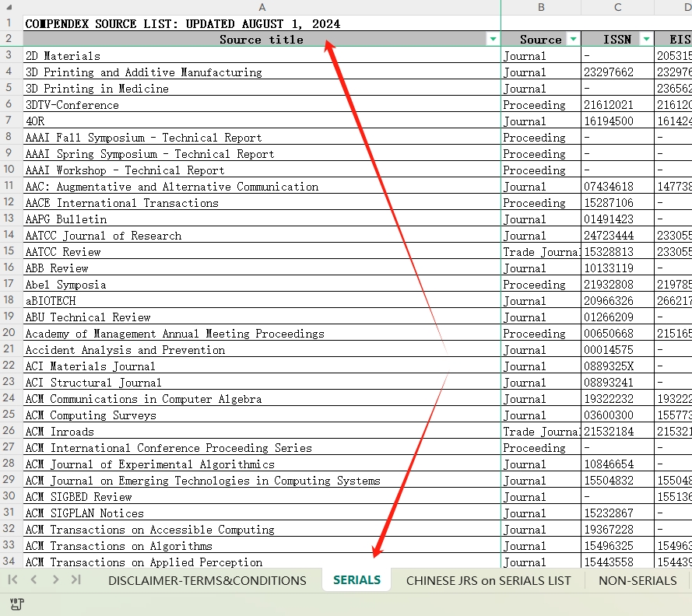Open the ISSN column filter dropdown
Image resolution: width=692 pixels, height=616 pixels.
click(x=646, y=39)
